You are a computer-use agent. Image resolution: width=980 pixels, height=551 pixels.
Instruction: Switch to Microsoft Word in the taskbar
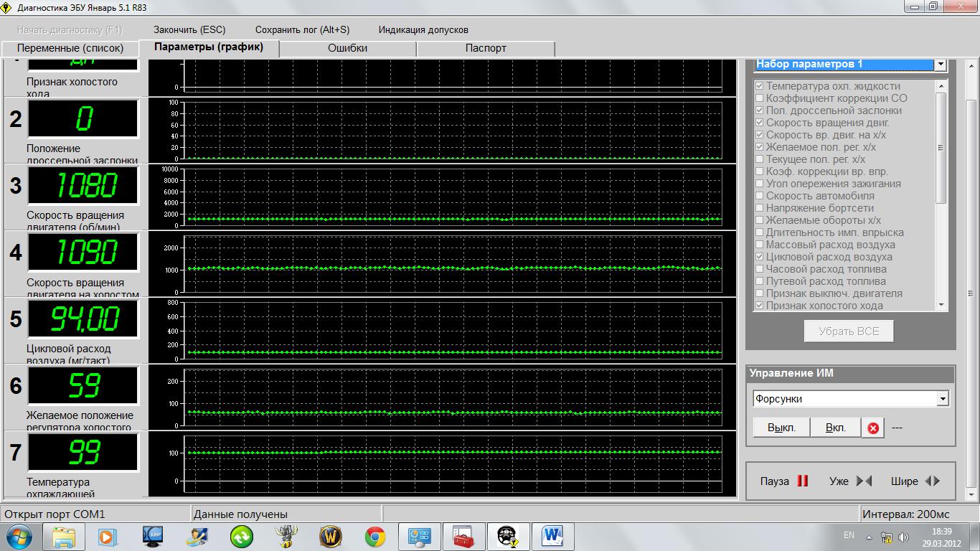[552, 536]
